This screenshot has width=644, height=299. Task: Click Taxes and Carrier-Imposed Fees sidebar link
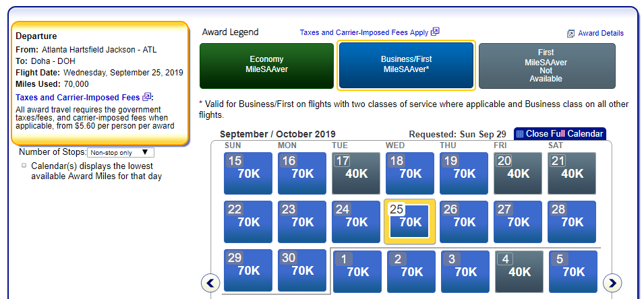click(x=78, y=97)
